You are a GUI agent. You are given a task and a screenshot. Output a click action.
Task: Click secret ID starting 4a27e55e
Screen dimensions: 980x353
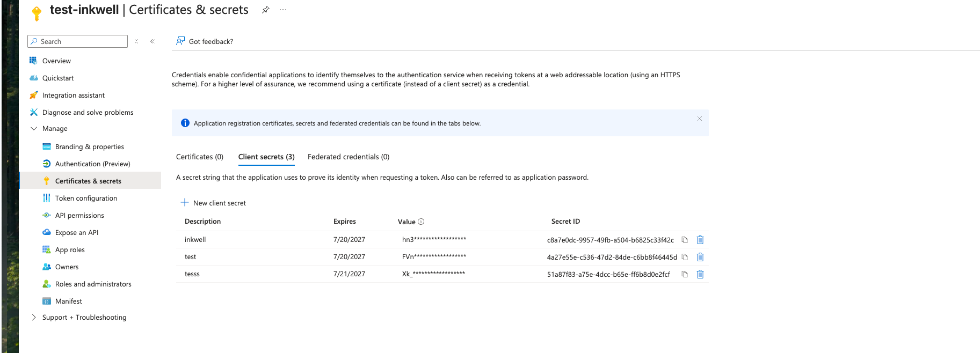[x=612, y=257]
